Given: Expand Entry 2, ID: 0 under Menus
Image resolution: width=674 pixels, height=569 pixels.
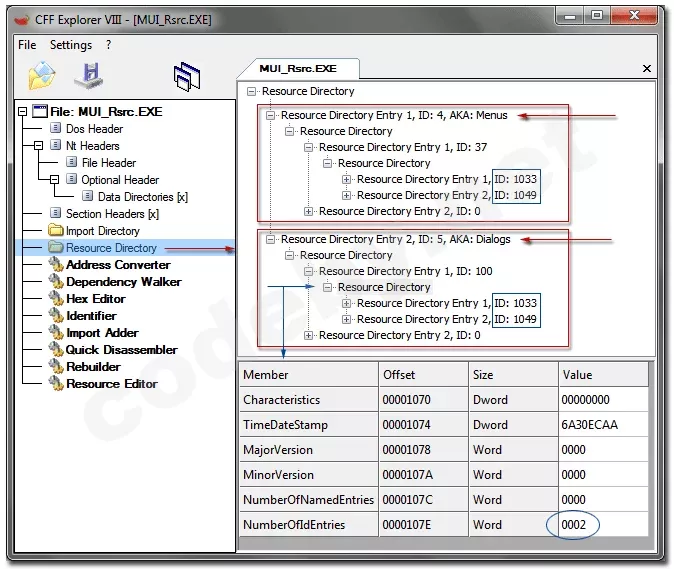Looking at the screenshot, I should (309, 211).
